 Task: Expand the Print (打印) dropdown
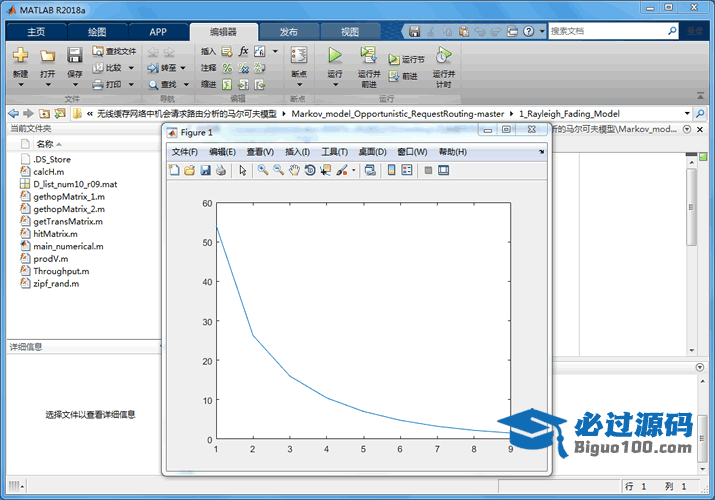[131, 84]
